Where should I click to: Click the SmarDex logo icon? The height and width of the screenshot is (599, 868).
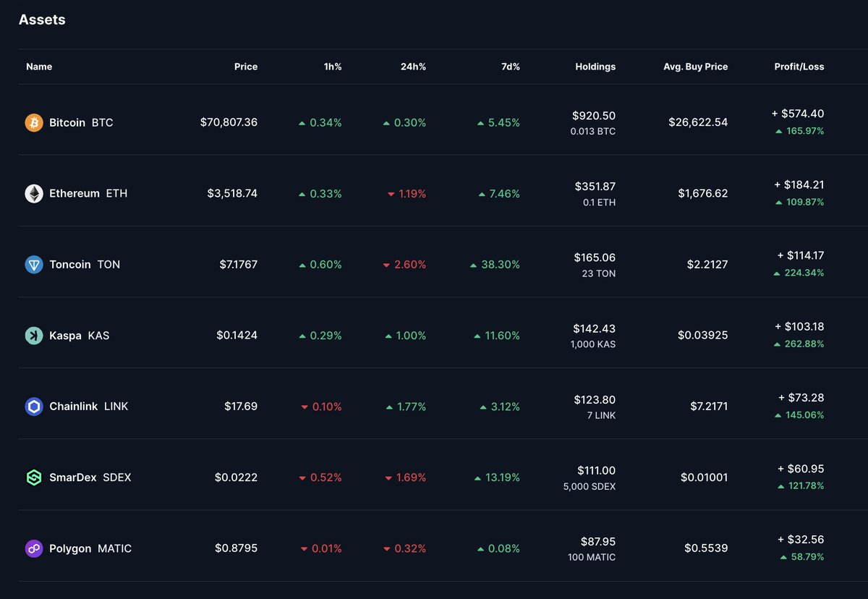[34, 477]
